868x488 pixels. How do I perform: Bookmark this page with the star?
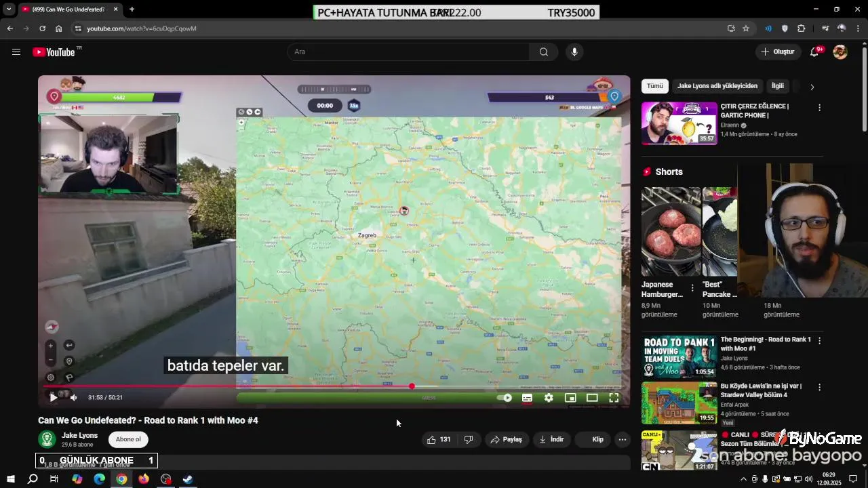[x=746, y=28]
